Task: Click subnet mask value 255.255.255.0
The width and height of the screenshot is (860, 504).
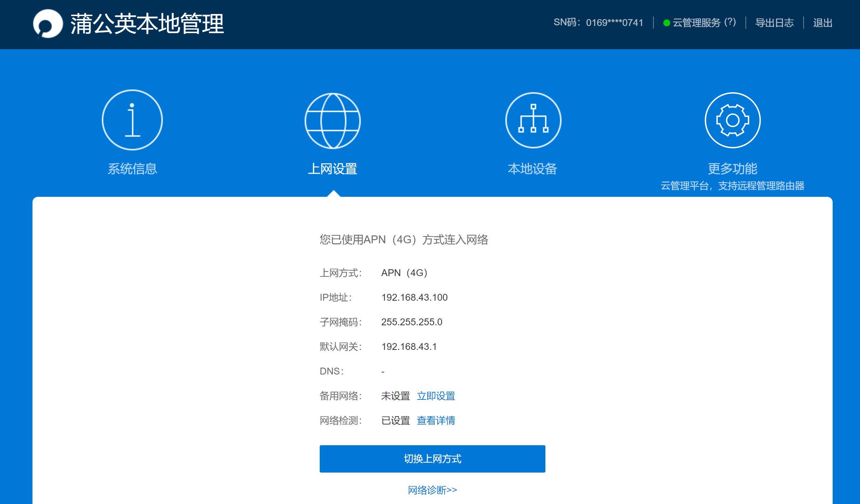Action: click(412, 322)
